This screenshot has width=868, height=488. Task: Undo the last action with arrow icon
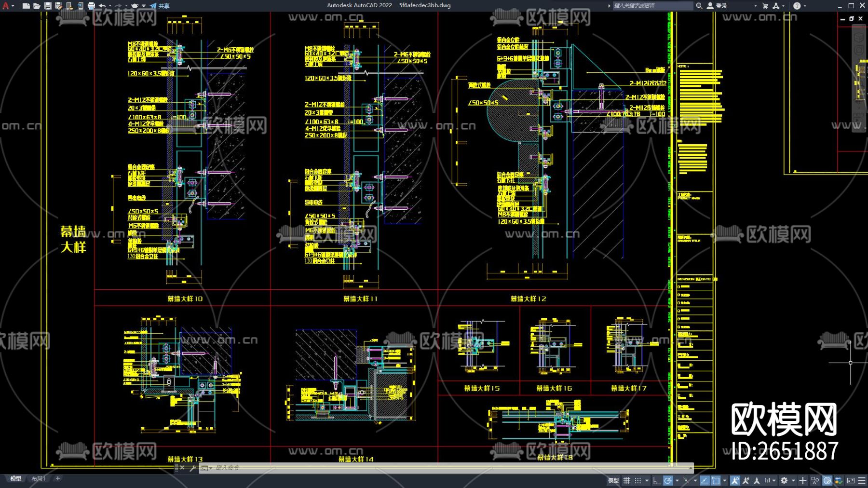coord(102,6)
